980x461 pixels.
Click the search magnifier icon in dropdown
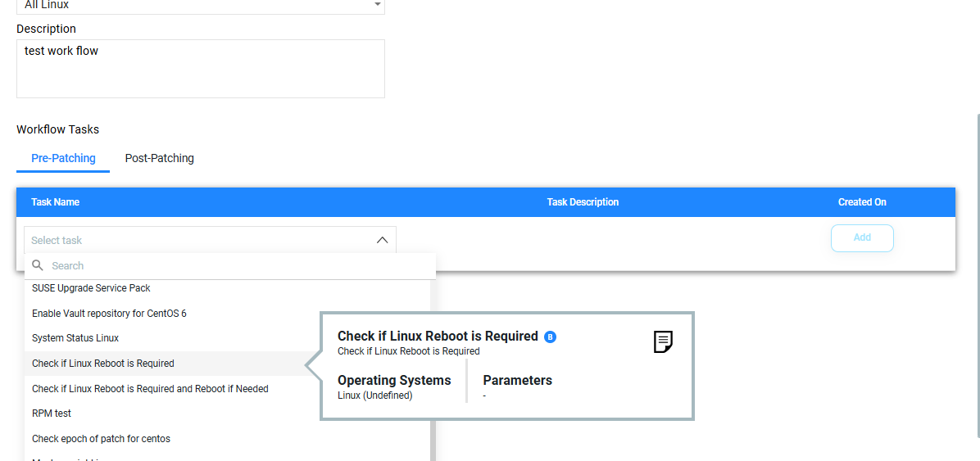click(x=38, y=265)
